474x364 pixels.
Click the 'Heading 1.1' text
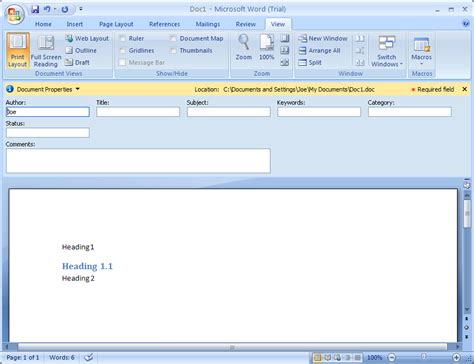coord(87,266)
